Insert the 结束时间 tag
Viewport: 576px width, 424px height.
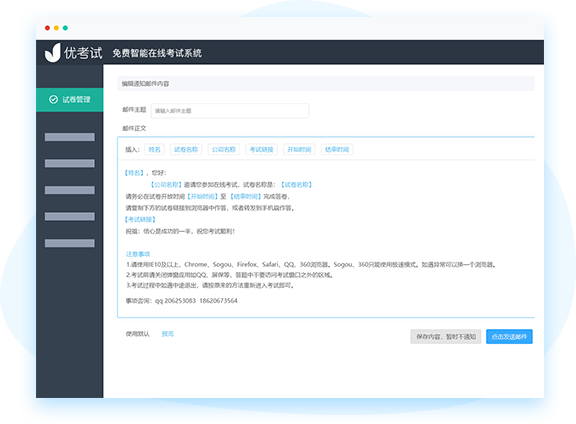tap(337, 150)
